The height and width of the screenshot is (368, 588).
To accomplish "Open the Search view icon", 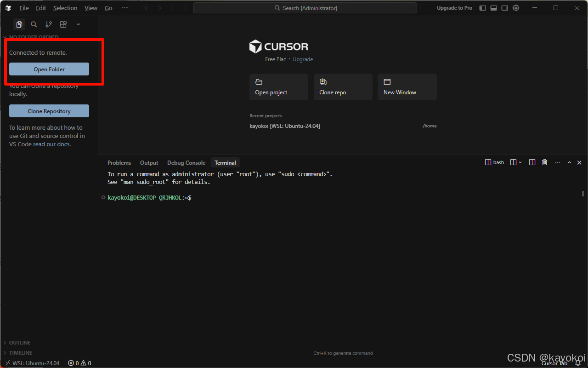I will click(x=34, y=24).
